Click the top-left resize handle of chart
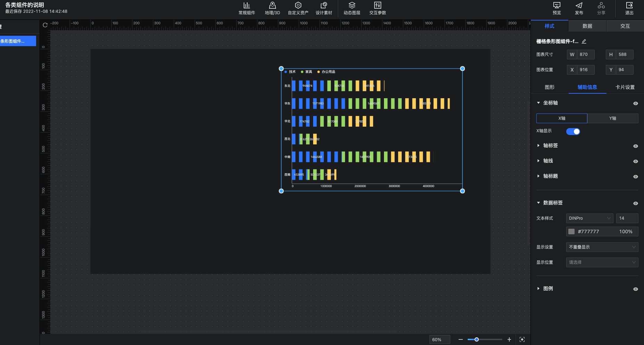644x345 pixels. pos(281,69)
